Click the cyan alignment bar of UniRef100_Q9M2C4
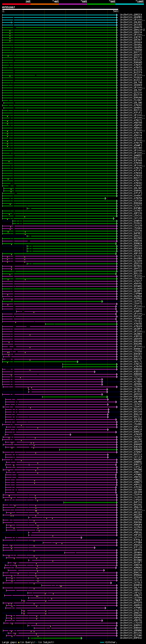The width and height of the screenshot is (146, 644). click(60, 15)
